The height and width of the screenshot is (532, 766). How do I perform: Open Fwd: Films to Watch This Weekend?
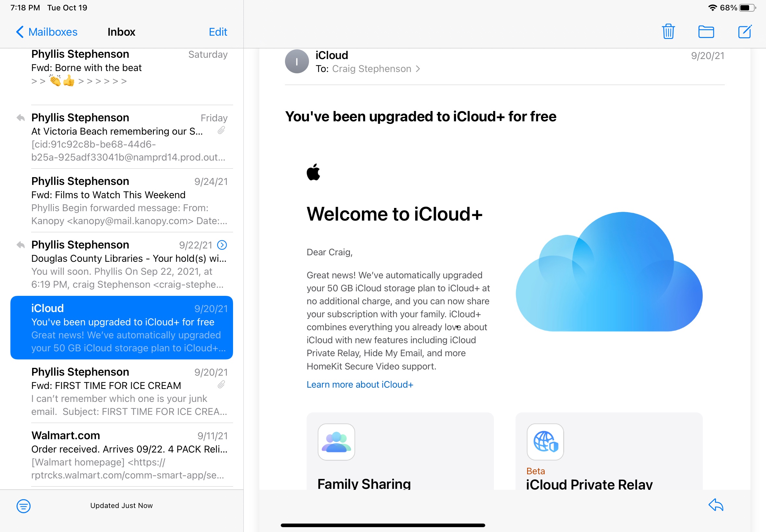[x=122, y=201]
